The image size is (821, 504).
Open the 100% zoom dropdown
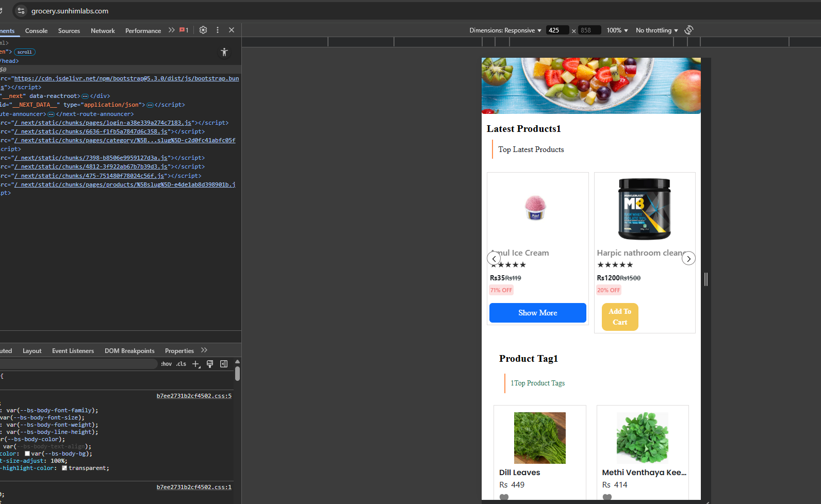point(617,30)
